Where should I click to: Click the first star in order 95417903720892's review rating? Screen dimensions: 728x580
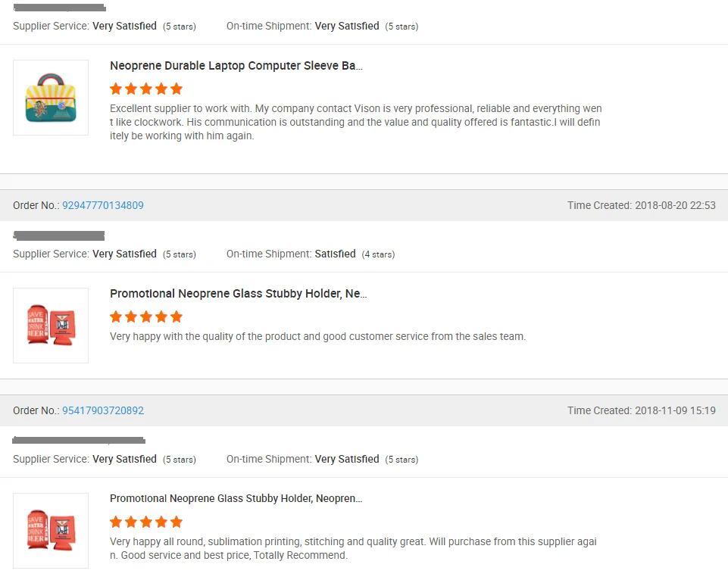point(116,522)
